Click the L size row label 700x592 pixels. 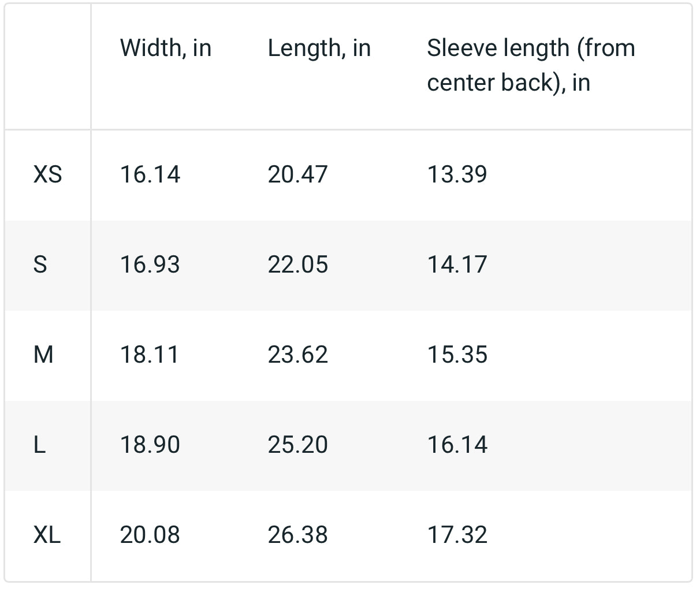coord(39,445)
